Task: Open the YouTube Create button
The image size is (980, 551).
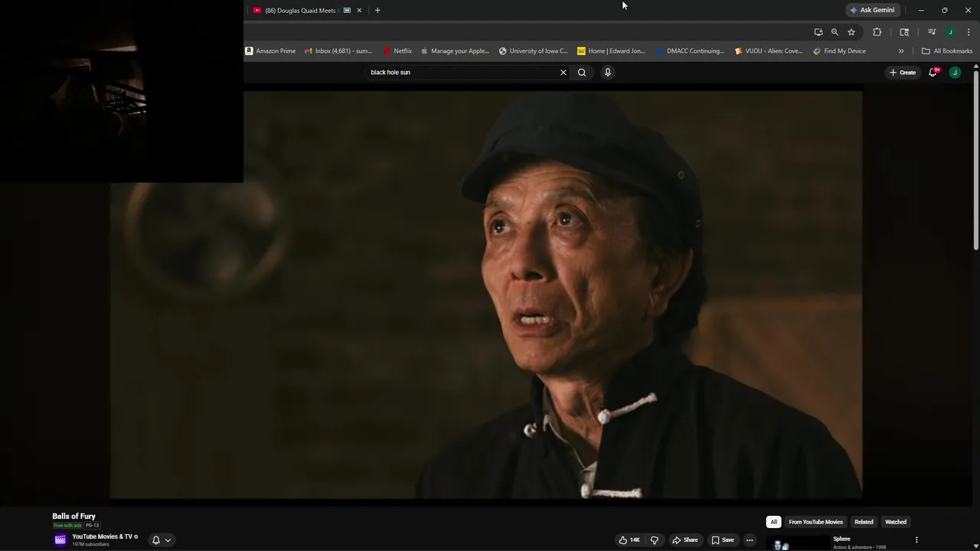Action: [x=903, y=72]
